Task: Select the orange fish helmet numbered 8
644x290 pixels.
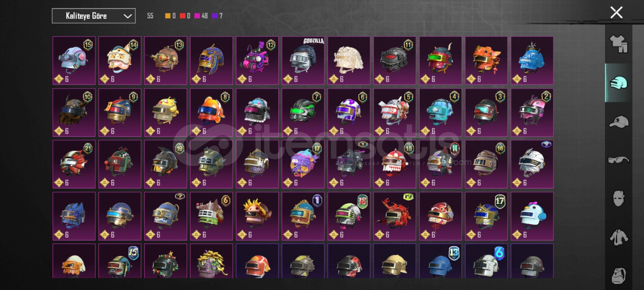Action: (x=211, y=112)
